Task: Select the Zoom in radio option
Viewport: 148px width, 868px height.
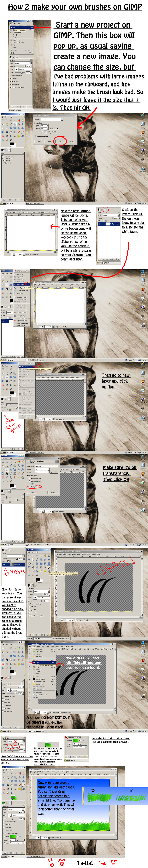Action: 7,161
